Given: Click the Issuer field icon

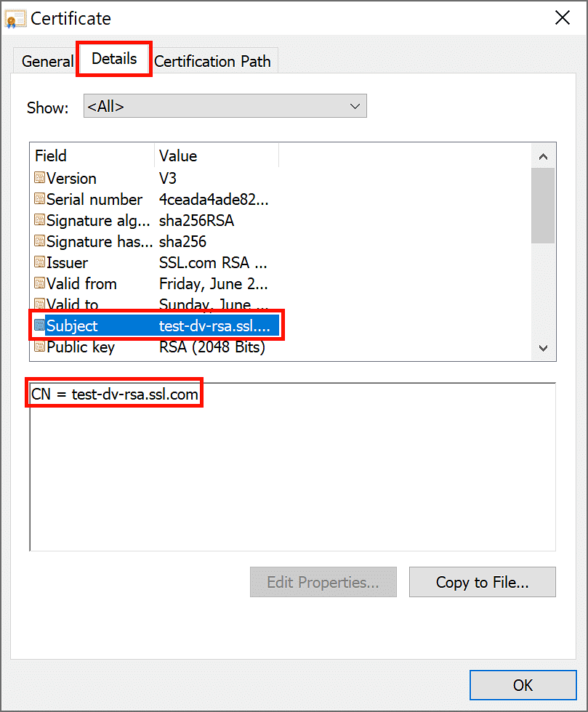Looking at the screenshot, I should click(39, 262).
